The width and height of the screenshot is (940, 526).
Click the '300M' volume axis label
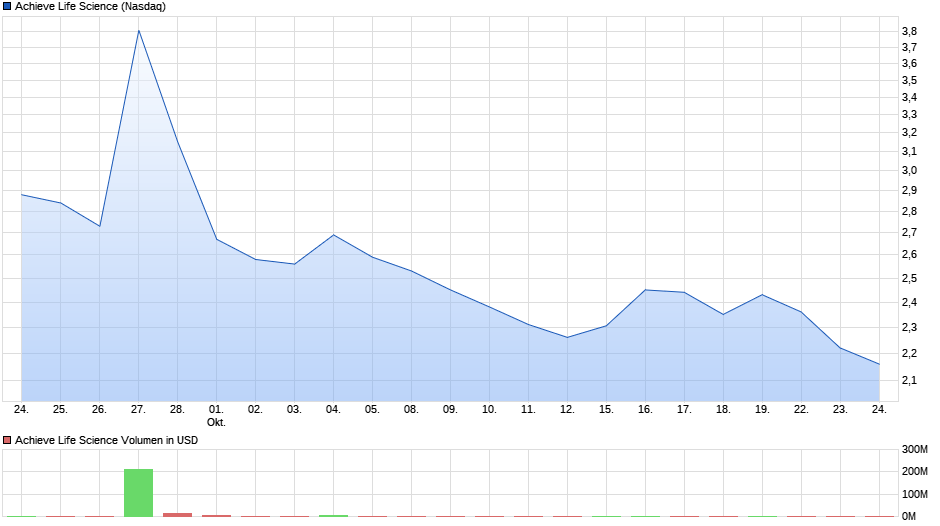[x=915, y=449]
